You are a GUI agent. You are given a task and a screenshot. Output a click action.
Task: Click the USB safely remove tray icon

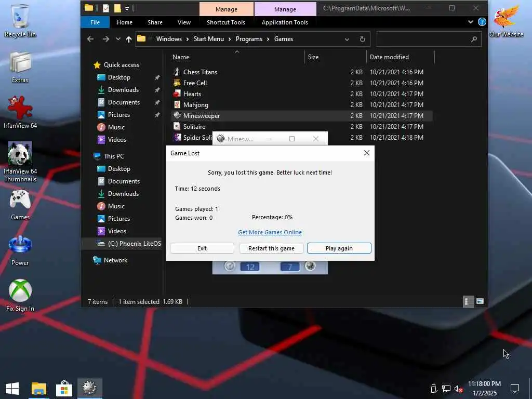point(434,389)
